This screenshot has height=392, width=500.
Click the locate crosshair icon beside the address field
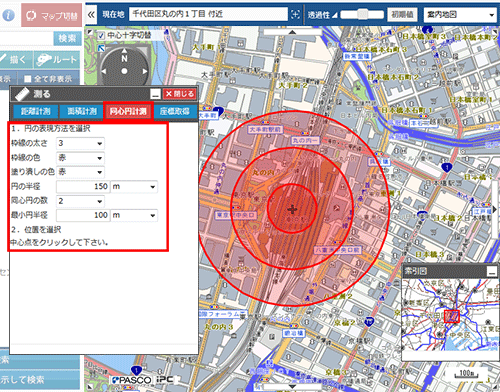pos(295,14)
